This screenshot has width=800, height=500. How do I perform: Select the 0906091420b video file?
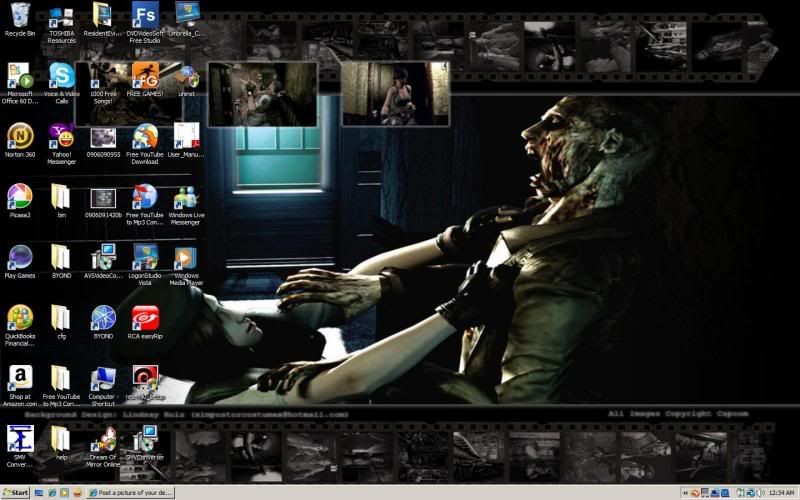[103, 201]
